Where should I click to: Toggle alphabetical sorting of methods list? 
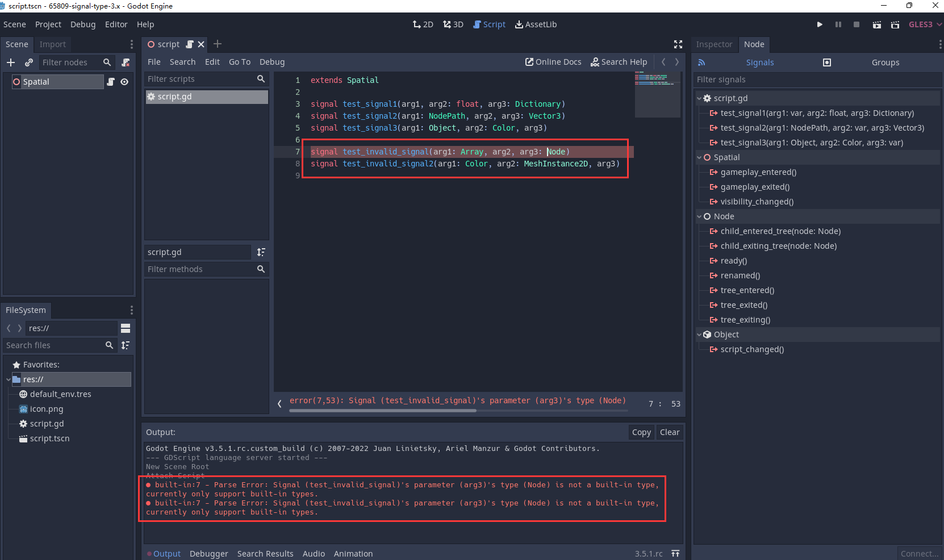tap(261, 252)
